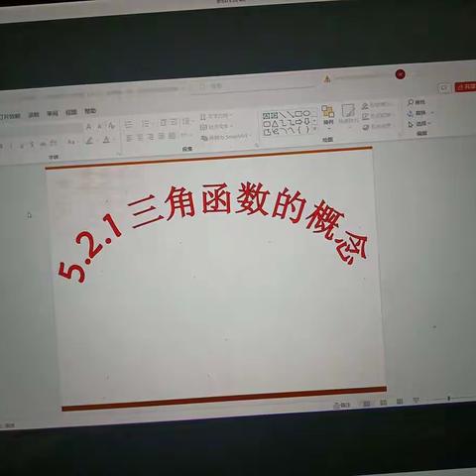Expand the shapes gallery more arrow
The image size is (476, 476).
[314, 129]
